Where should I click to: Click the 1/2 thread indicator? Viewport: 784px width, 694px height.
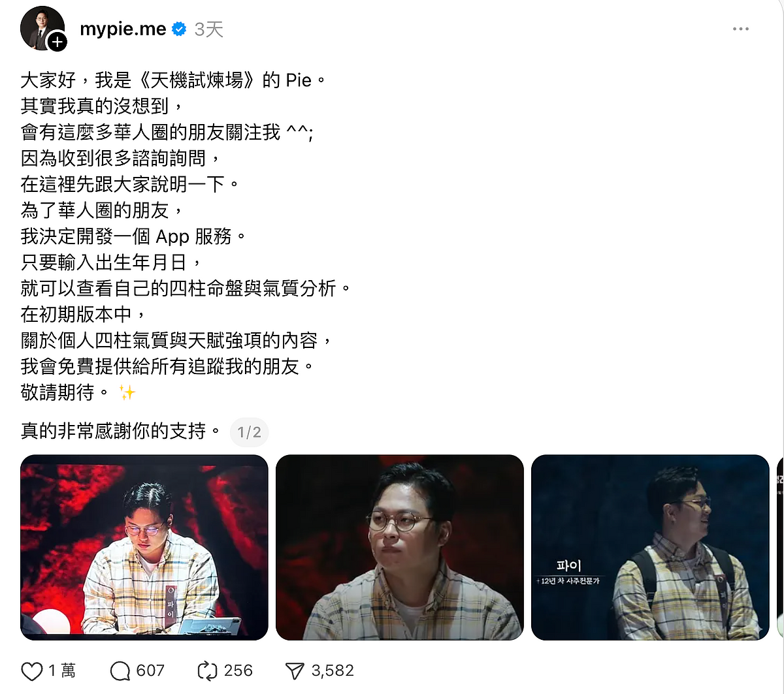(x=249, y=432)
